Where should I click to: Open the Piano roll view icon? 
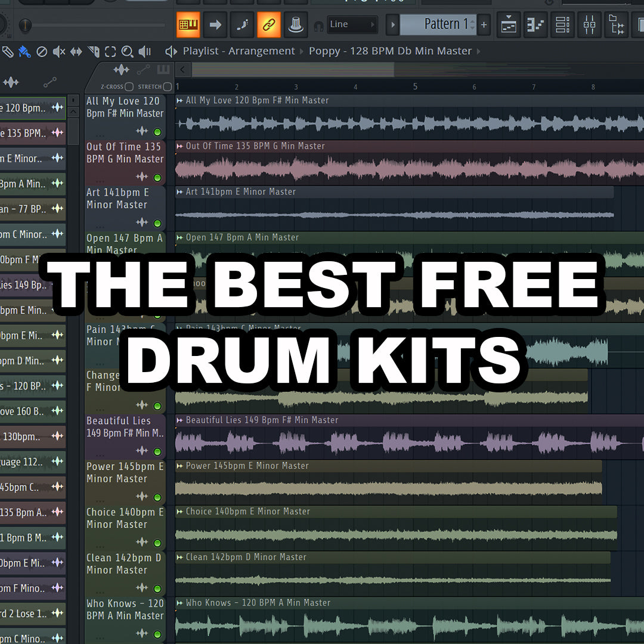click(535, 24)
